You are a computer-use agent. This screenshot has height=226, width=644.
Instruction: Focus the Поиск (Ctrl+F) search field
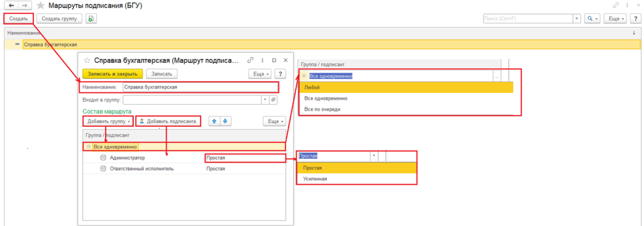click(x=528, y=18)
